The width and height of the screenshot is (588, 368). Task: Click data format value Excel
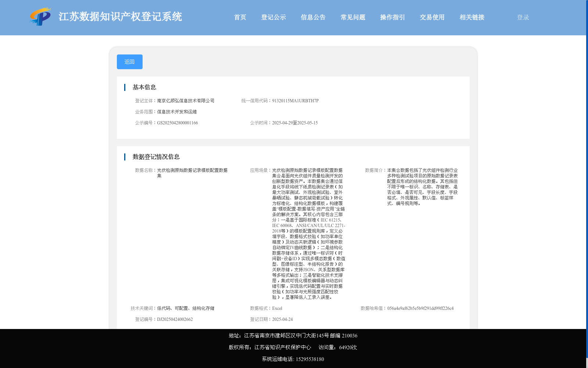(277, 308)
